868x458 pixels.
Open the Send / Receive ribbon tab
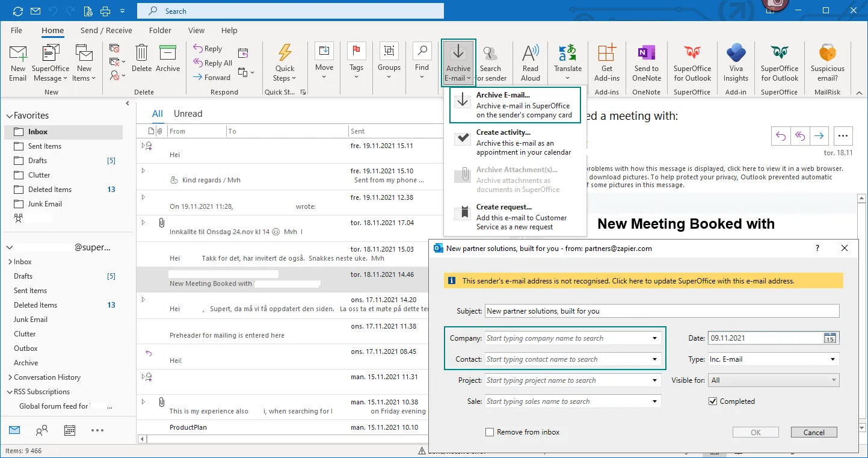[106, 31]
